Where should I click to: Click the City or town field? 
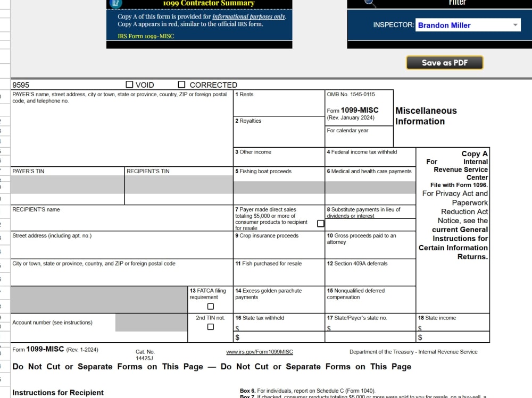(x=122, y=273)
